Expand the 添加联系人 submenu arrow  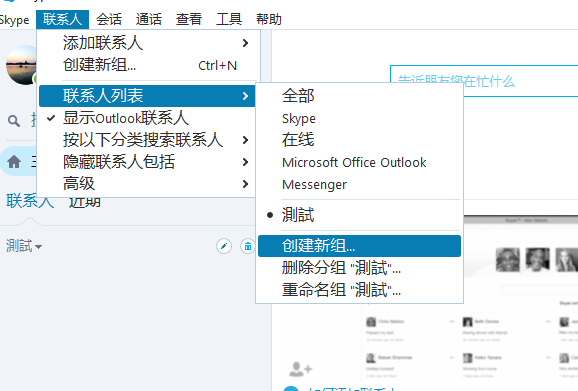245,43
